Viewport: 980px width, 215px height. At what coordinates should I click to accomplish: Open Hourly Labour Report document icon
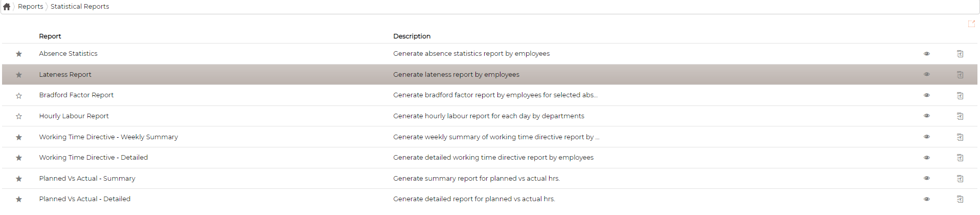(x=960, y=116)
